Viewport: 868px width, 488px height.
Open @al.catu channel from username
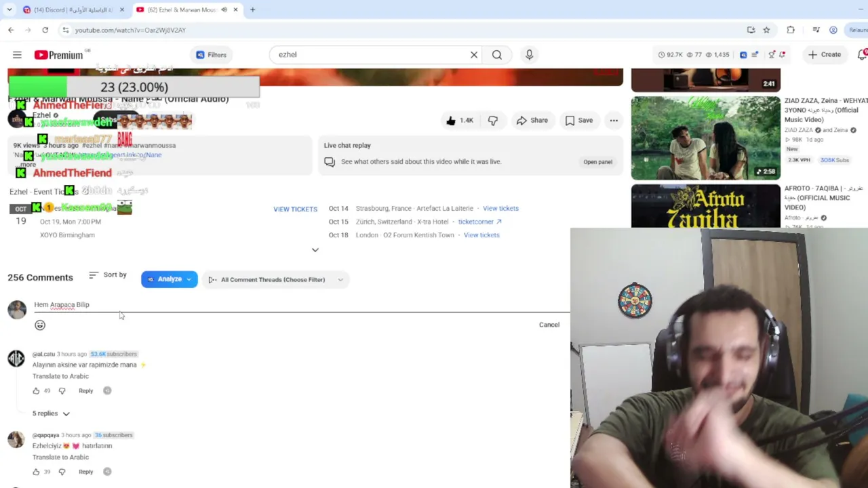[x=43, y=354]
